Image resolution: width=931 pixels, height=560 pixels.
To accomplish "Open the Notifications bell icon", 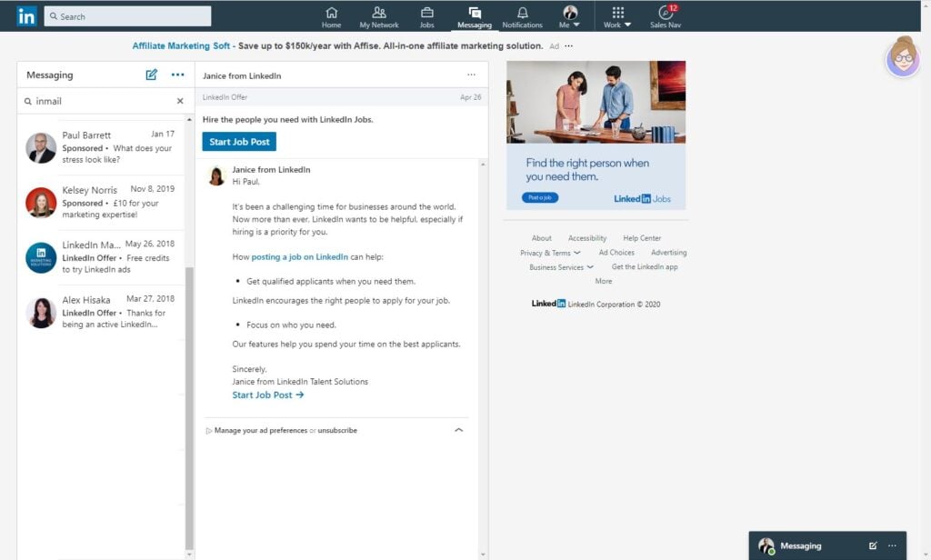I will tap(522, 16).
